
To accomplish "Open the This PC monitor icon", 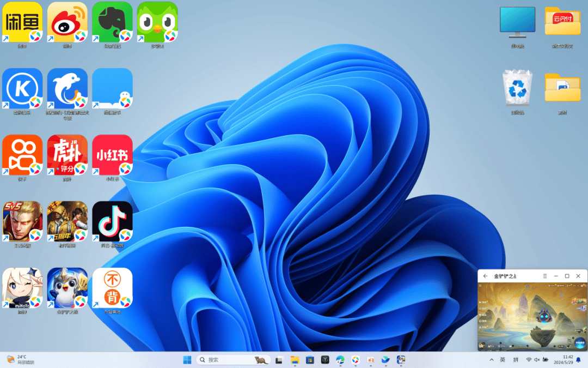I will pyautogui.click(x=517, y=23).
